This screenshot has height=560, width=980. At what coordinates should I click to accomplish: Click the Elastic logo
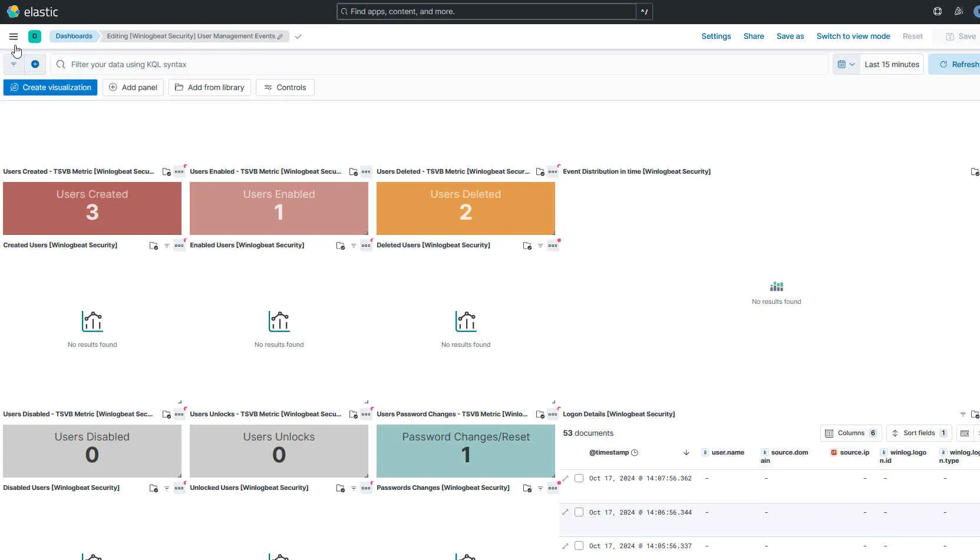[x=32, y=12]
